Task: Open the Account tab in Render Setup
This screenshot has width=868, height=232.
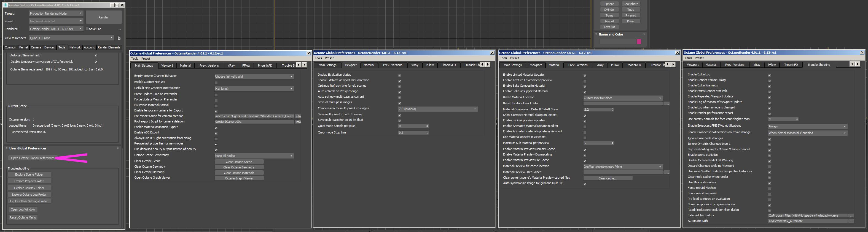Action: (x=89, y=47)
